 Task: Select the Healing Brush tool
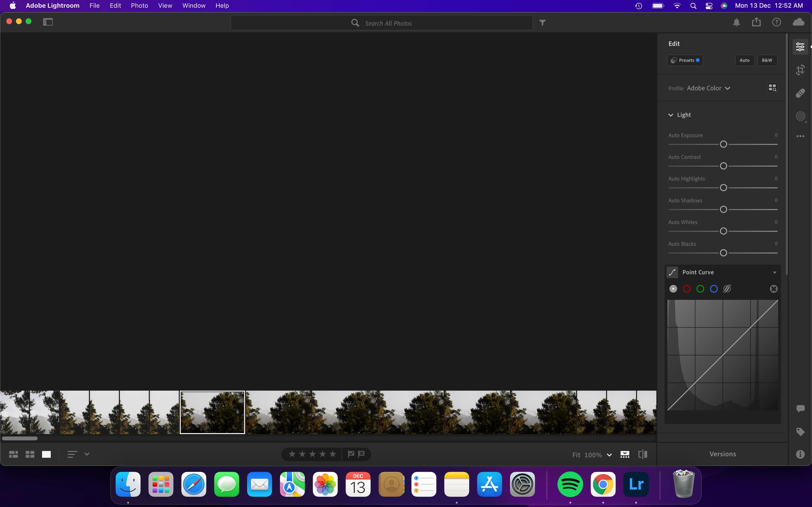click(x=800, y=93)
